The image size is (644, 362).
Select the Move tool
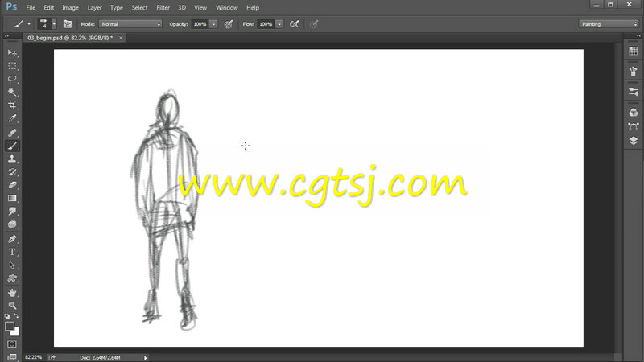(x=12, y=53)
